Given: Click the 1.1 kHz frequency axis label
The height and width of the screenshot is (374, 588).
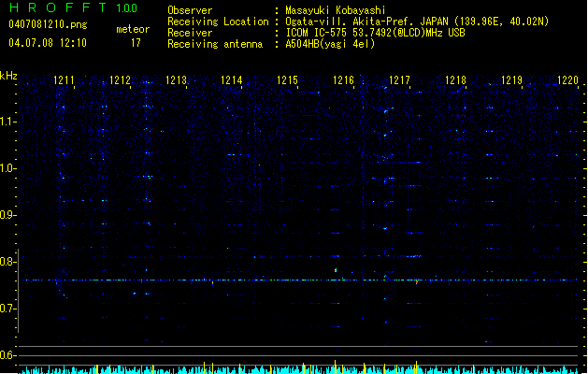Looking at the screenshot, I should coord(7,122).
